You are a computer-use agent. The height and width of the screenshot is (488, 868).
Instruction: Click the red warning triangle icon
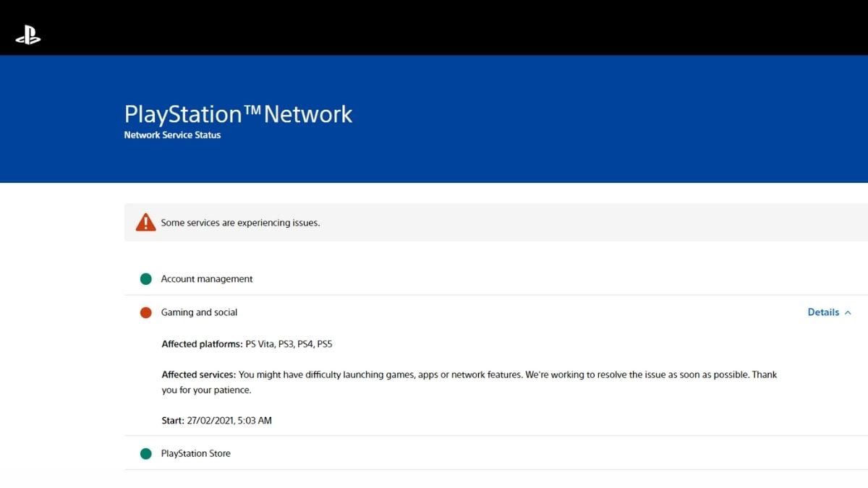[x=145, y=222]
